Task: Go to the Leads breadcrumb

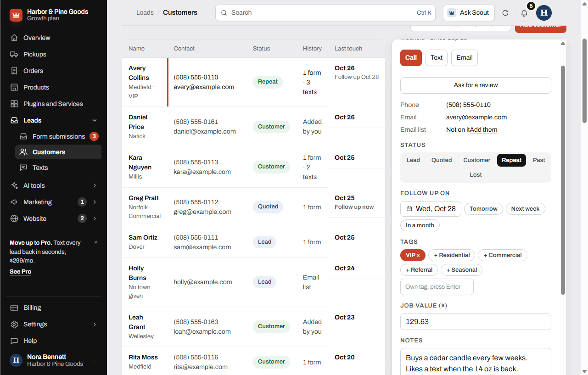Action: point(145,13)
